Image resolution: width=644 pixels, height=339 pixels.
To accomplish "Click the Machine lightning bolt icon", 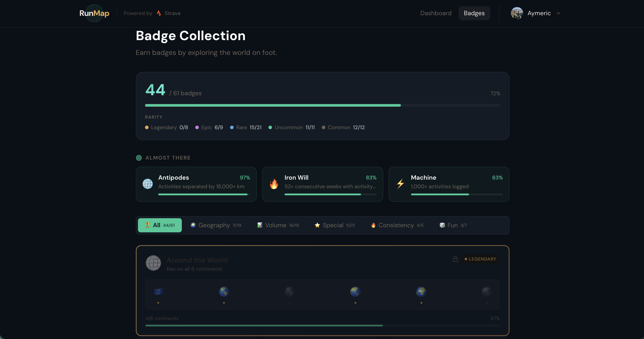I will [x=400, y=184].
